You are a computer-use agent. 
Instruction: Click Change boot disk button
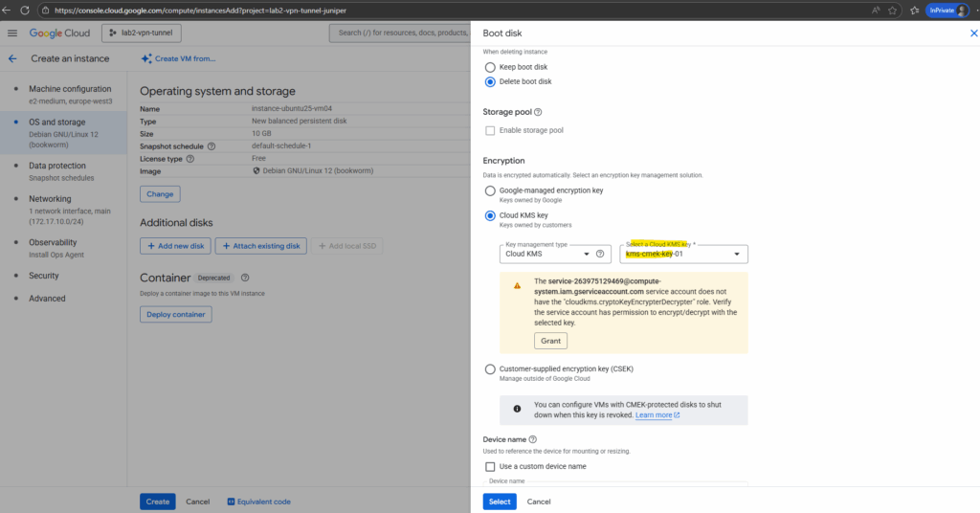point(160,194)
